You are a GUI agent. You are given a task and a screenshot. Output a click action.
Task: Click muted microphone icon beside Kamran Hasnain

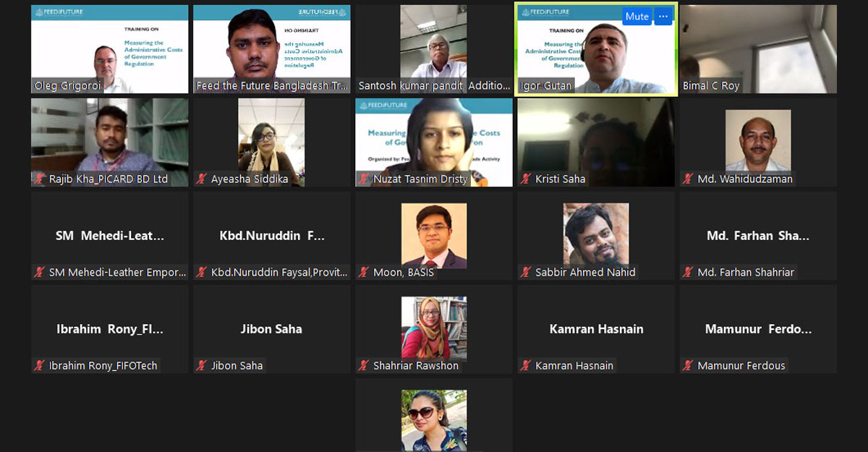(525, 366)
